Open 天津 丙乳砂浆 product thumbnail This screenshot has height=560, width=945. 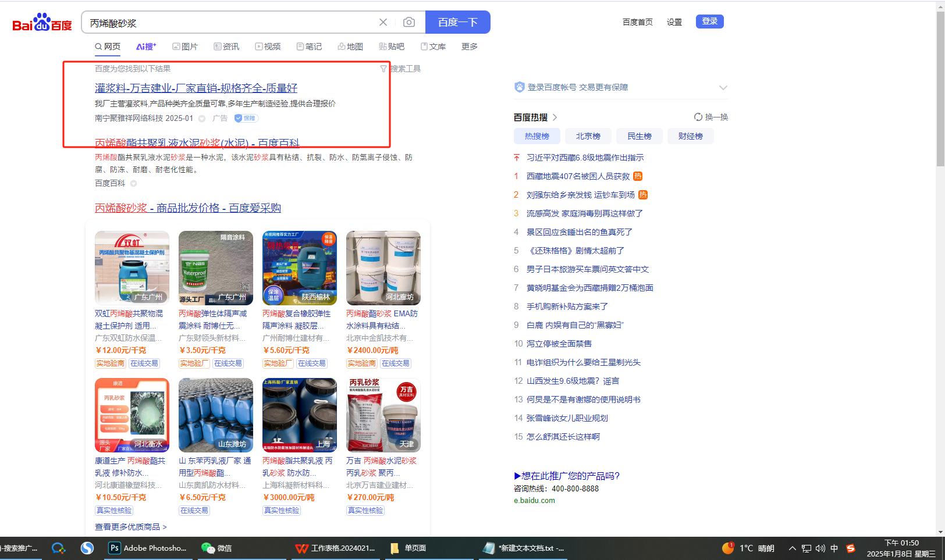[383, 415]
